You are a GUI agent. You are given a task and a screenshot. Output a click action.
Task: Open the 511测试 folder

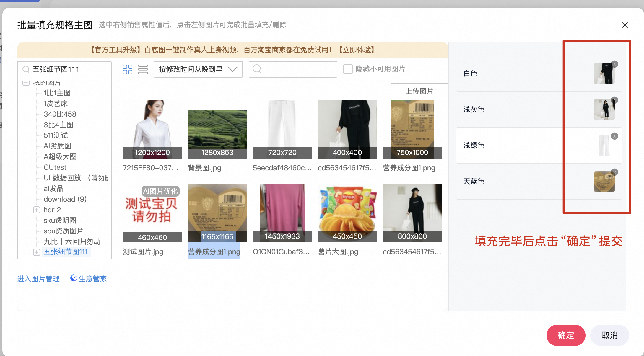click(x=56, y=135)
